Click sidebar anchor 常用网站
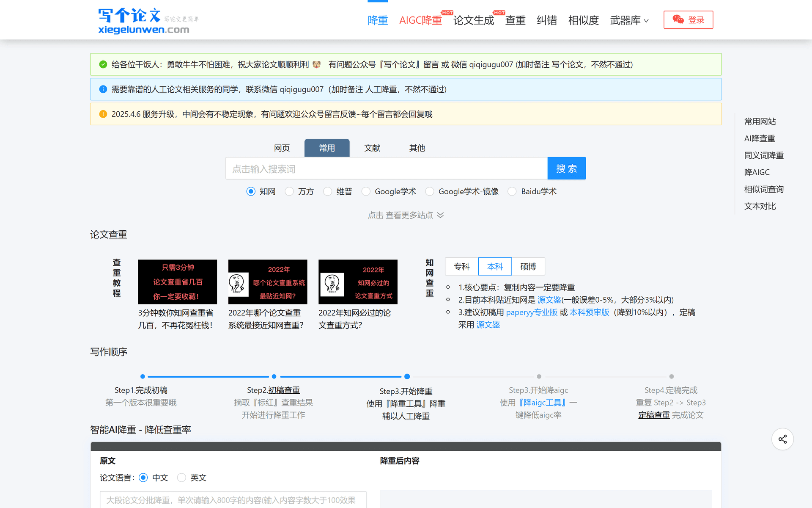This screenshot has height=508, width=812. click(760, 121)
